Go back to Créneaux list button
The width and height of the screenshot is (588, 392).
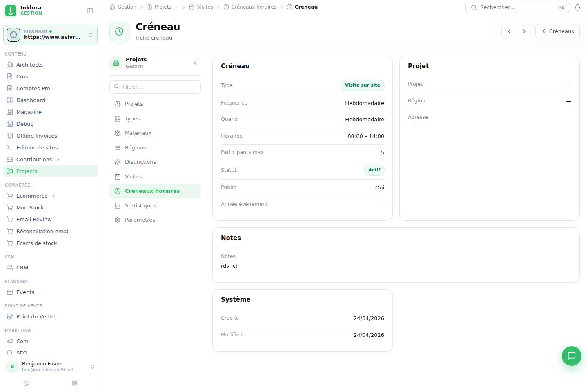pos(557,31)
